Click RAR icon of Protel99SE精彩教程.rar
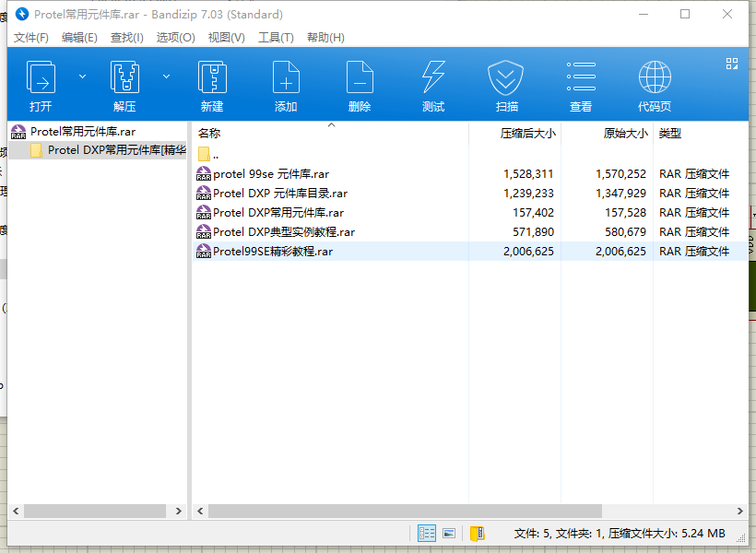The width and height of the screenshot is (756, 553). (204, 251)
